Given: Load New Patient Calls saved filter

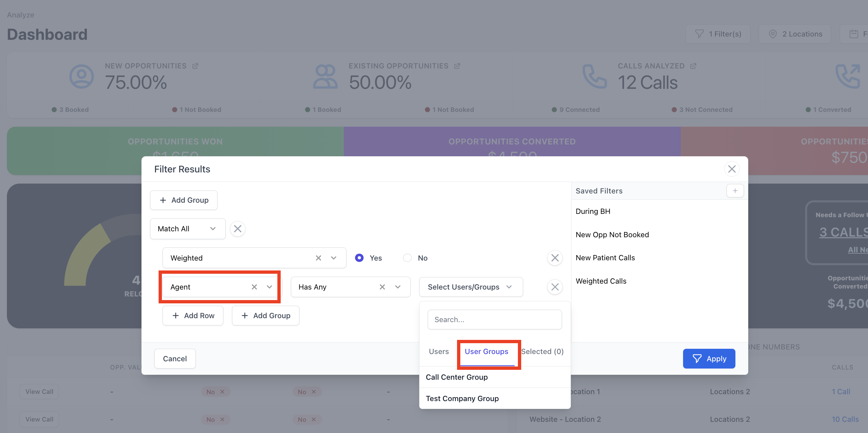Looking at the screenshot, I should click(605, 258).
